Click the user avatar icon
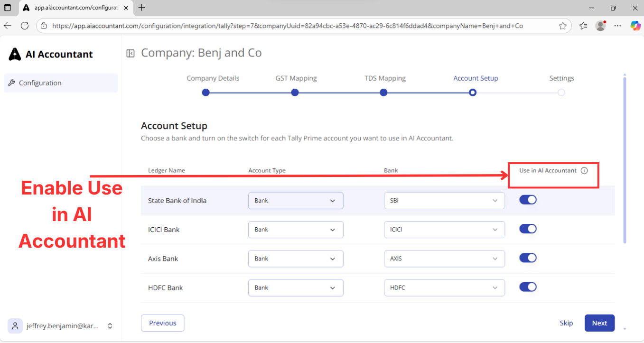 (x=15, y=326)
